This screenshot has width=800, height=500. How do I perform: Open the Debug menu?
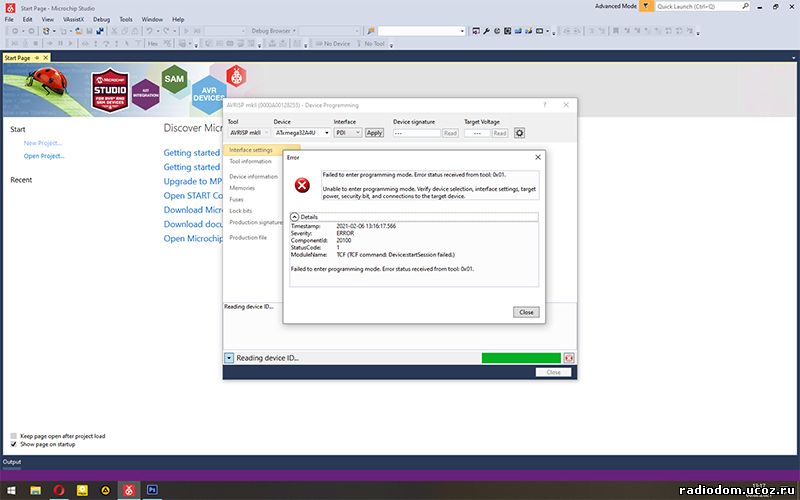pyautogui.click(x=102, y=19)
